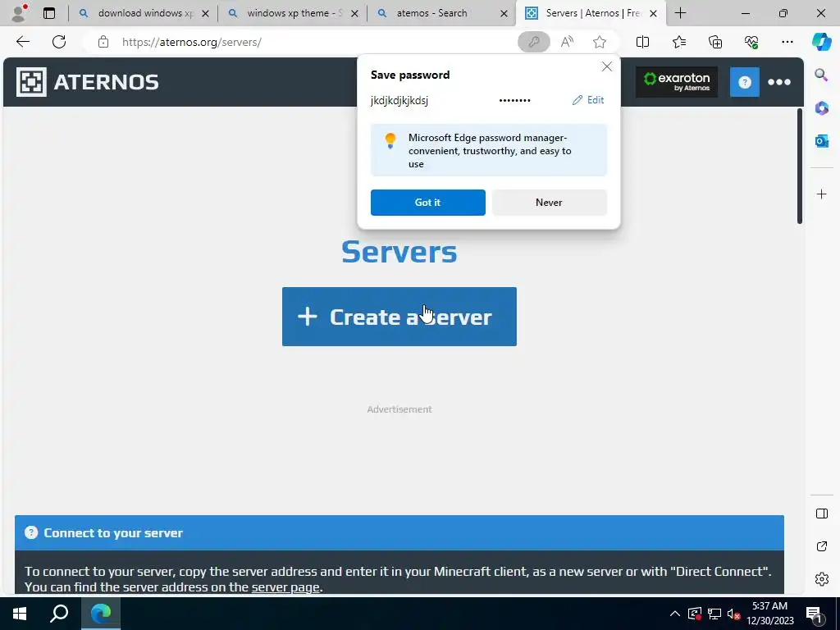Click the Connect to your server header
840x630 pixels.
[x=399, y=532]
